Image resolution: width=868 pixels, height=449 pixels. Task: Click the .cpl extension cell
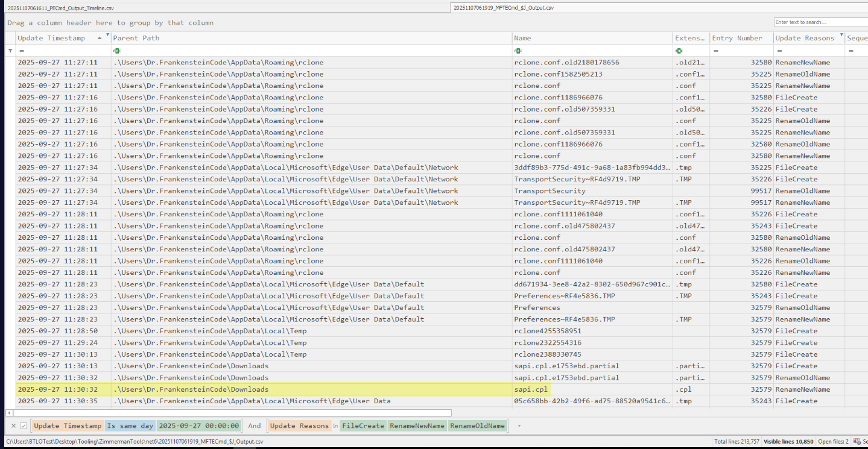(x=691, y=389)
